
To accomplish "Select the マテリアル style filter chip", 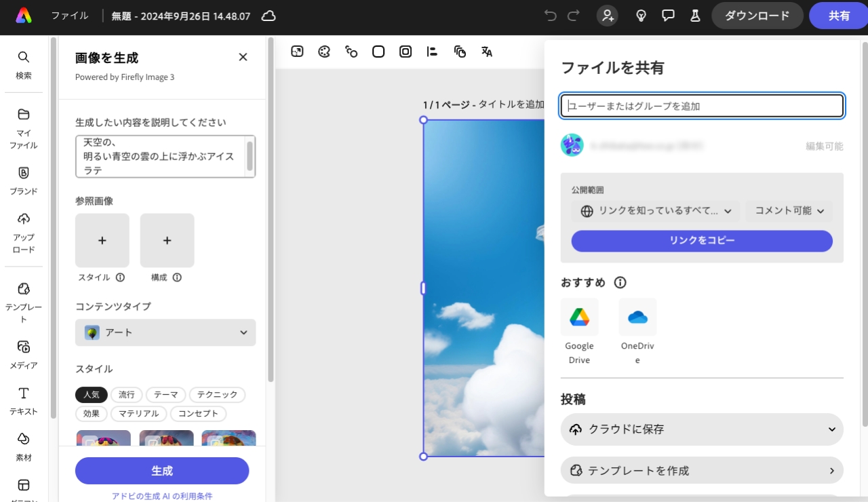I will (138, 414).
